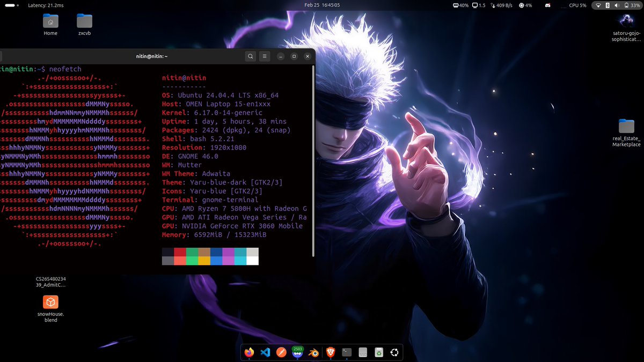Click the green swatch in neofetch palette
This screenshot has width=644, height=362.
tap(192, 252)
